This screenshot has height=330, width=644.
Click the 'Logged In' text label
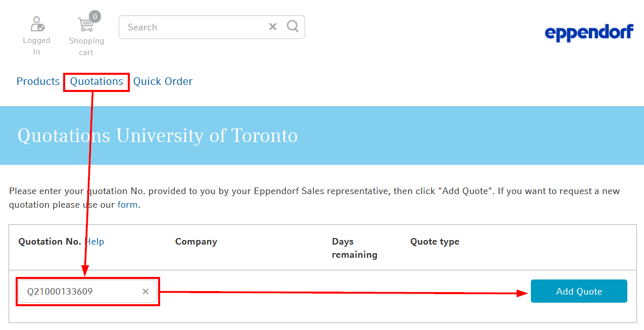pyautogui.click(x=36, y=46)
